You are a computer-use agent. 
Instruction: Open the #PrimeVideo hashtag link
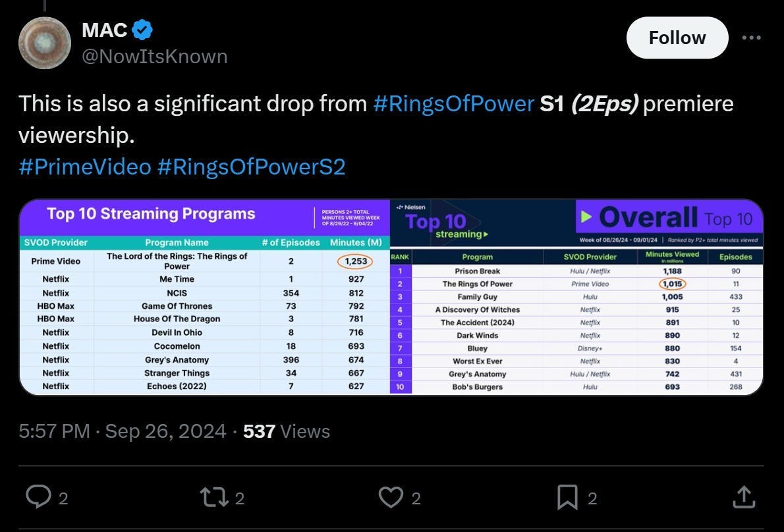pos(85,167)
